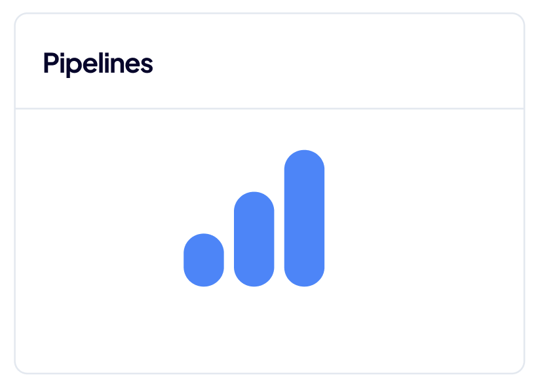The width and height of the screenshot is (540, 392).
Task: Click empty space left of the bars
Action: [98, 223]
